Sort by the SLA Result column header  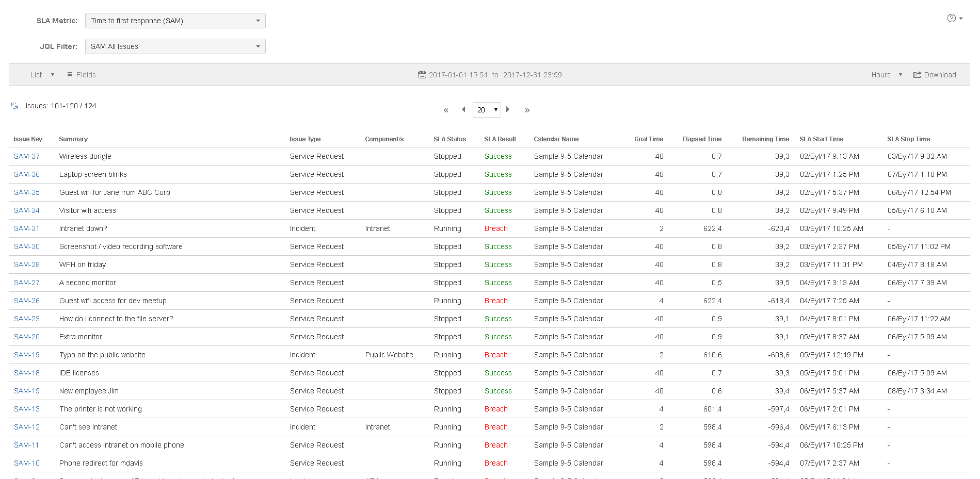pos(500,139)
